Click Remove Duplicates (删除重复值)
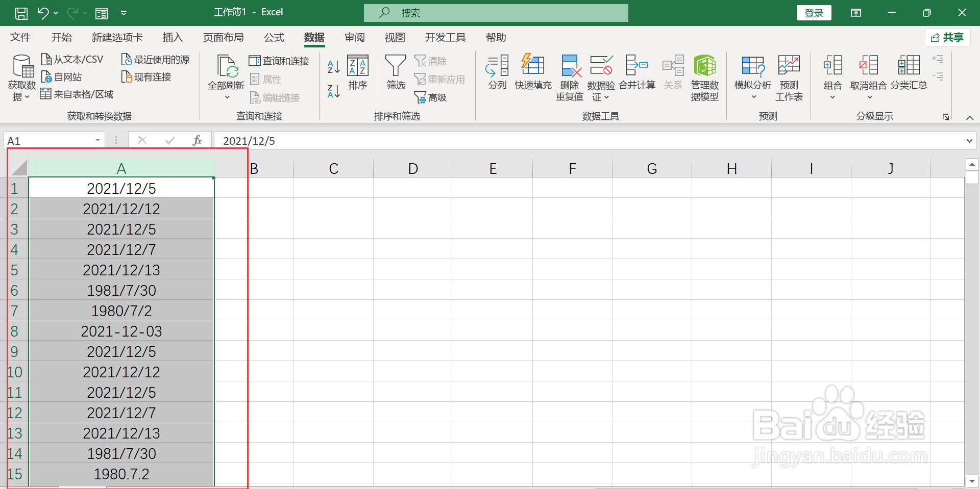The height and width of the screenshot is (489, 980). click(570, 78)
